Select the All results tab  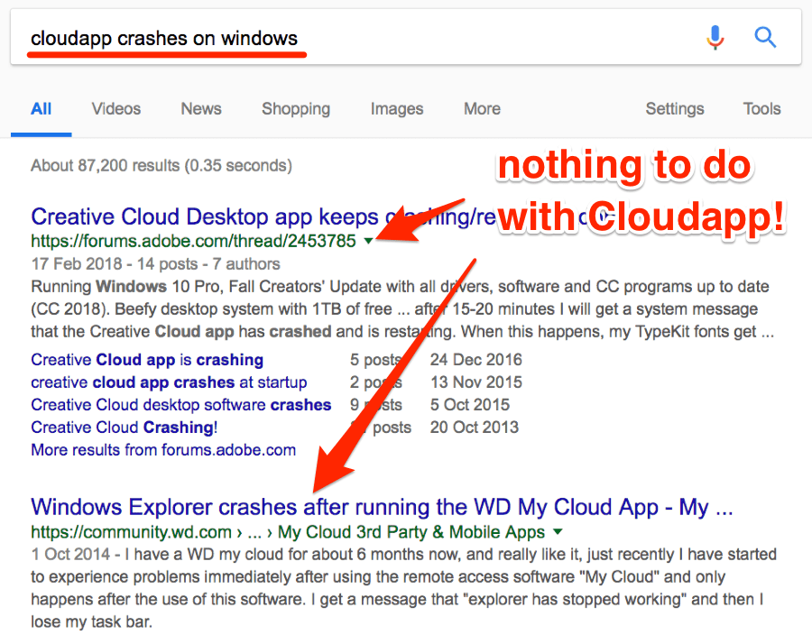tap(41, 109)
